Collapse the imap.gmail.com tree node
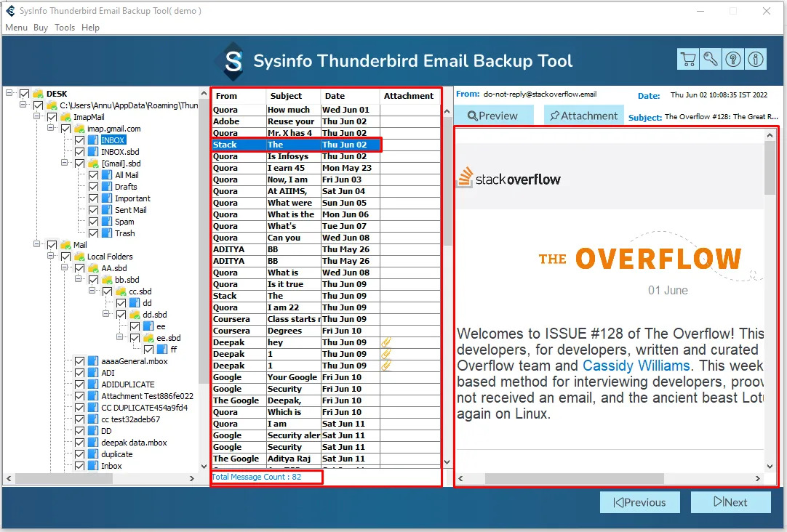787x532 pixels. coord(51,128)
